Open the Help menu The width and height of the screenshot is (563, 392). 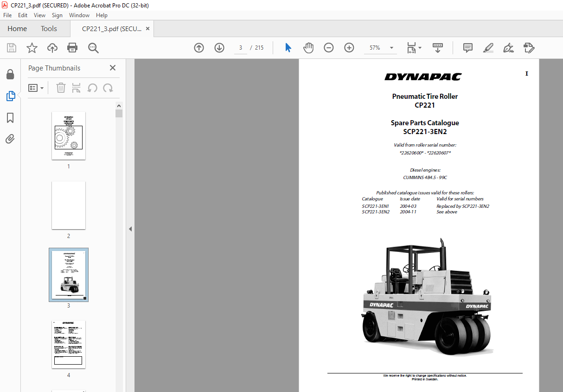102,15
